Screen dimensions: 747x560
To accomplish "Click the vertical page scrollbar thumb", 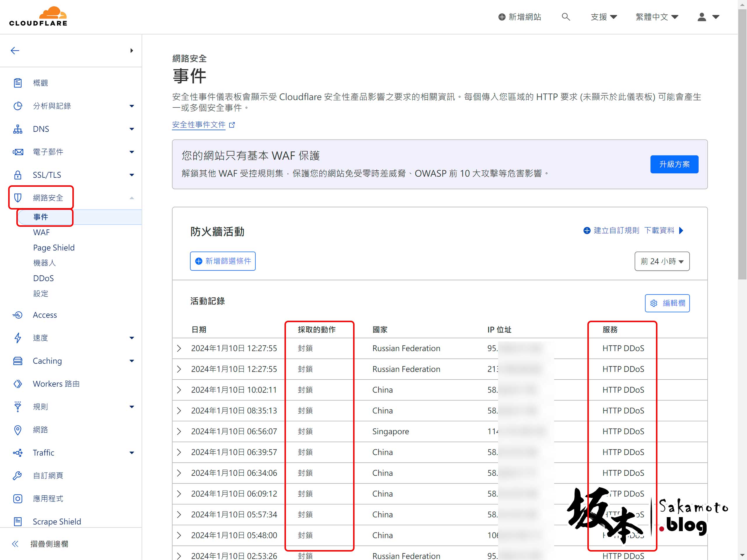I will coord(742,144).
